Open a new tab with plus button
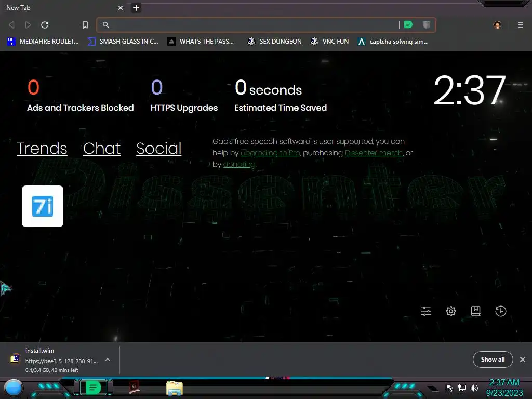532x399 pixels. [x=136, y=7]
